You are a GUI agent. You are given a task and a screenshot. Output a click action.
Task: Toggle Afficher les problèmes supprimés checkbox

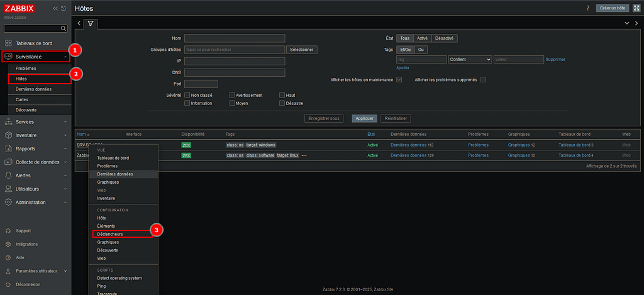point(483,80)
